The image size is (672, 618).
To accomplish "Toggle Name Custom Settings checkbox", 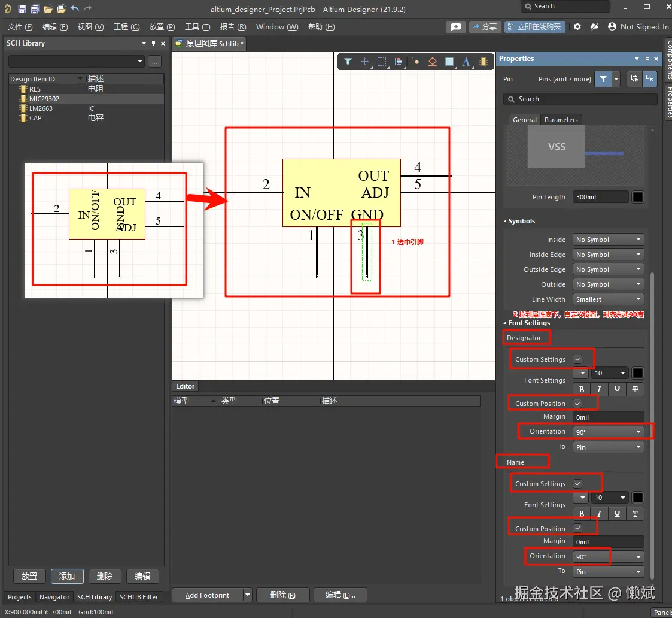I will click(x=577, y=484).
